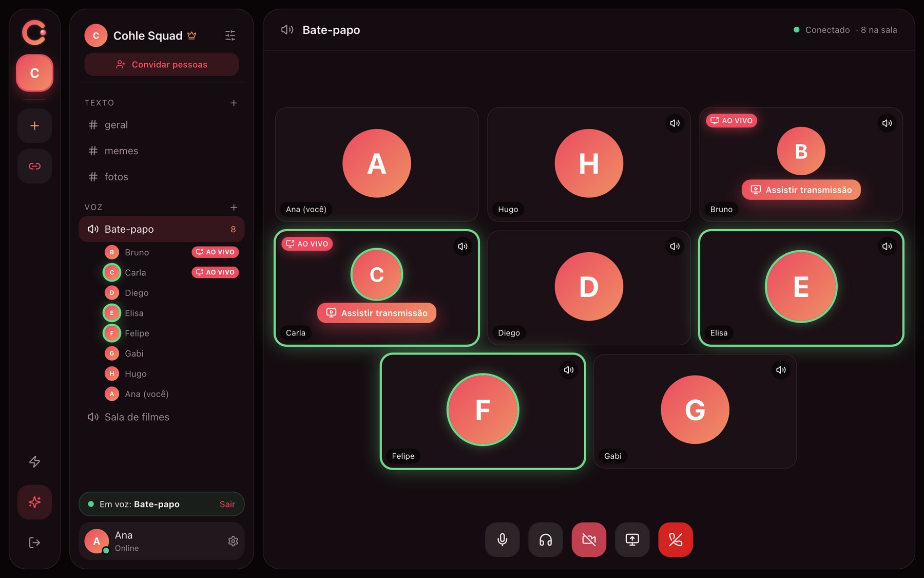924x578 pixels.
Task: Click the lightning bolt icon
Action: coord(34,461)
